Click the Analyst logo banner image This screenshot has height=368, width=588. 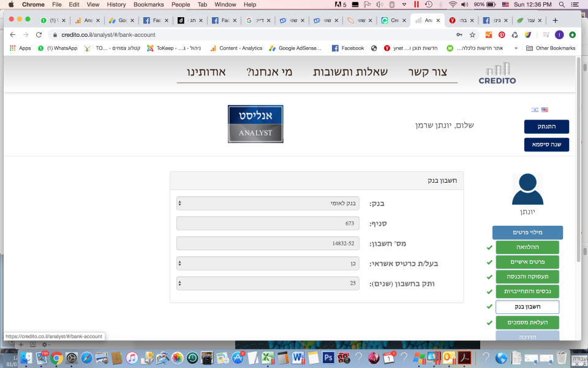(255, 124)
